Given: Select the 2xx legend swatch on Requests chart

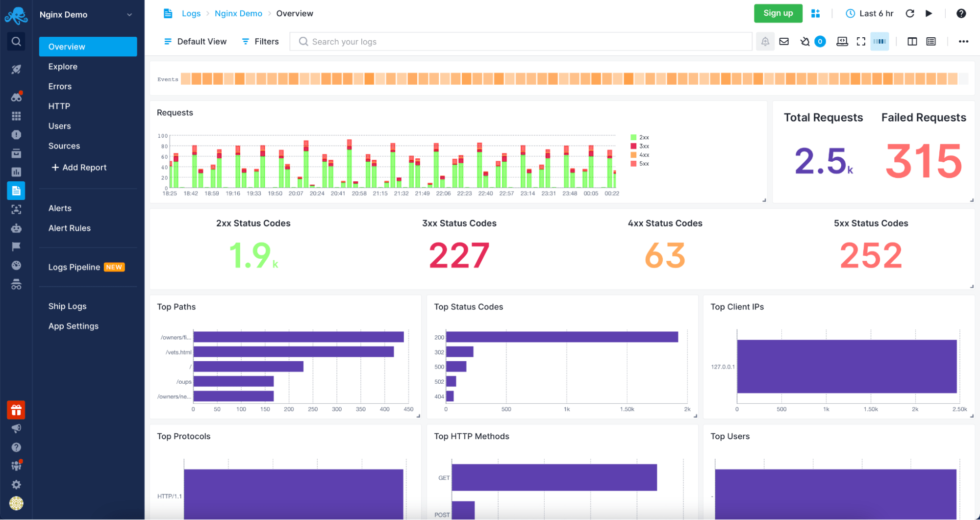Looking at the screenshot, I should 634,137.
